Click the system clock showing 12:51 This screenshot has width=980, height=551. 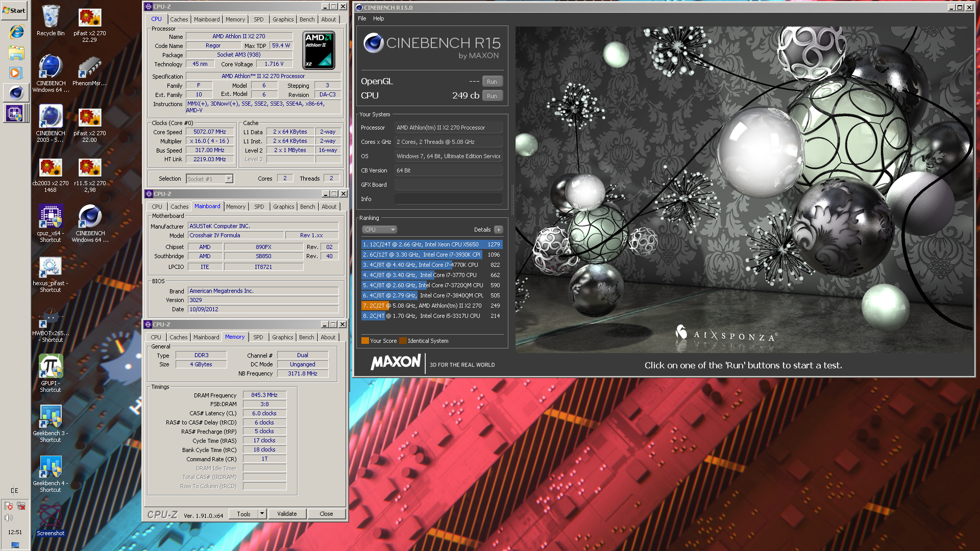pos(15,532)
